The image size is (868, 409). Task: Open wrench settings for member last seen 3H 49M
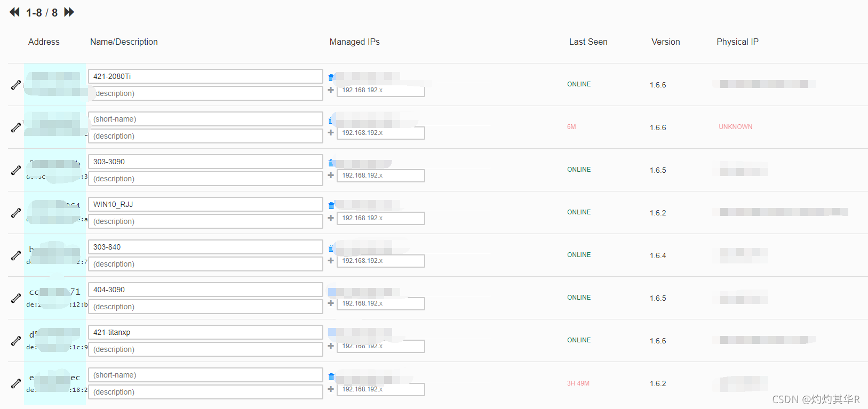pos(16,383)
